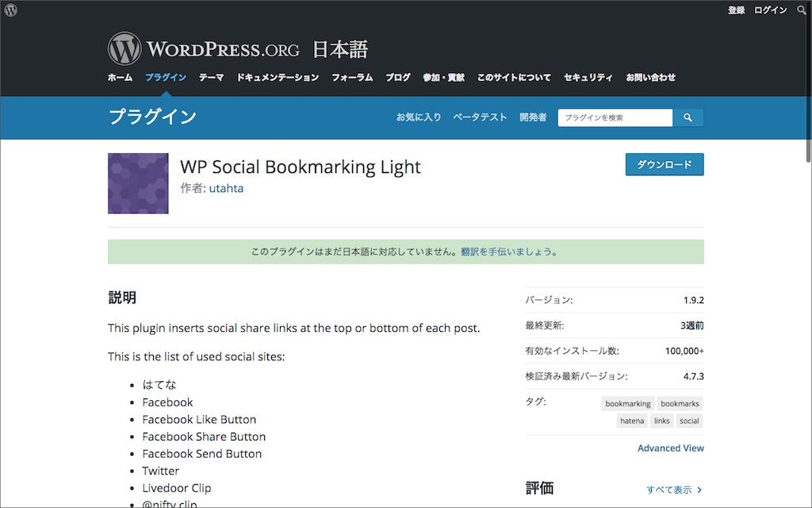Click the links tag
812x508 pixels.
click(662, 421)
